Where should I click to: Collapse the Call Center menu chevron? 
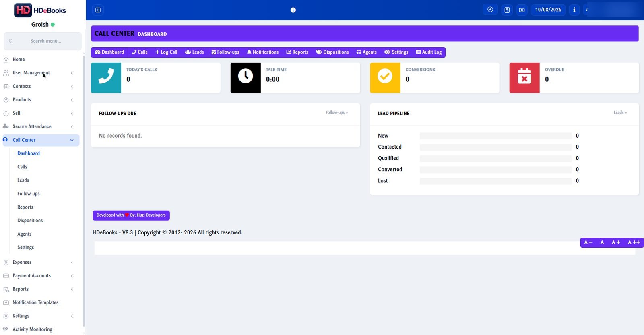click(x=72, y=140)
